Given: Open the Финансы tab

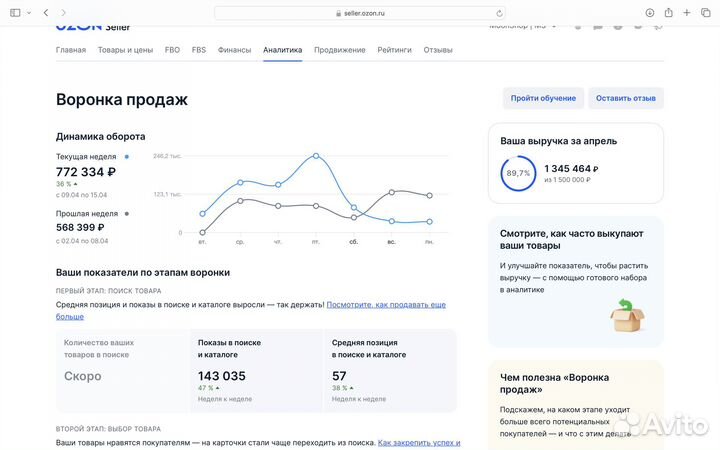Looking at the screenshot, I should (234, 50).
